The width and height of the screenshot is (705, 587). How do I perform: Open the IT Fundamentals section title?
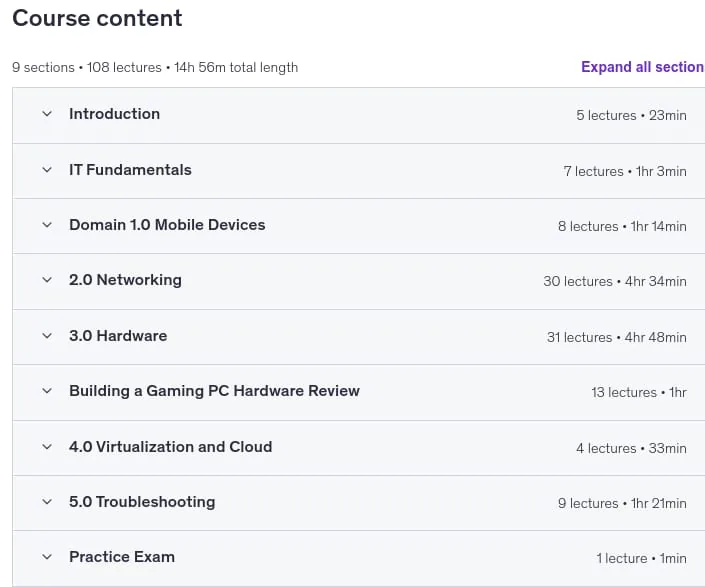130,170
